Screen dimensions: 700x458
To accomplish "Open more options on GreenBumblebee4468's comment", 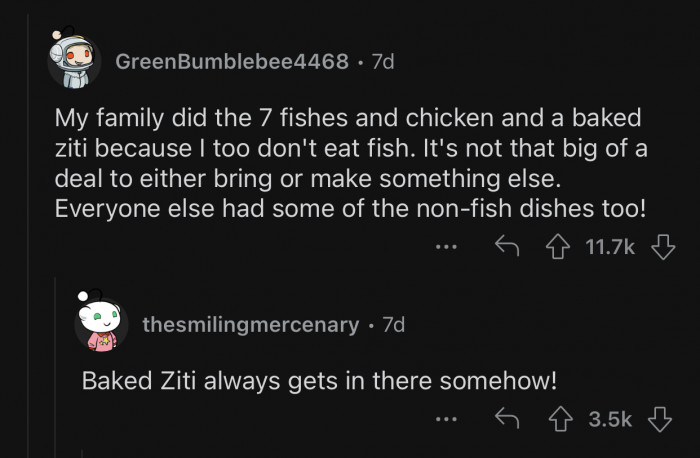I will pyautogui.click(x=446, y=245).
